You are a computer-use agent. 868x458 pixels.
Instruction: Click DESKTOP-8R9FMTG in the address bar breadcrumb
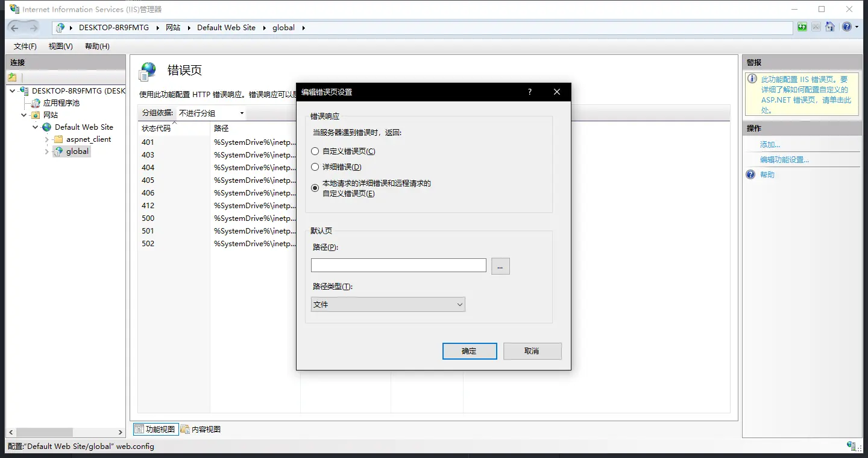pos(114,28)
